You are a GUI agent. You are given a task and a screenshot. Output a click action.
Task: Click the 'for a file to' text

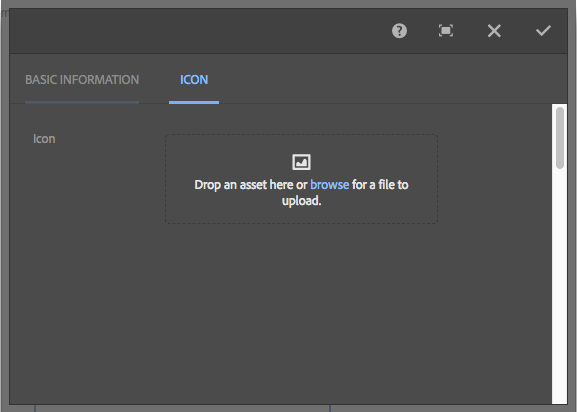(x=380, y=185)
